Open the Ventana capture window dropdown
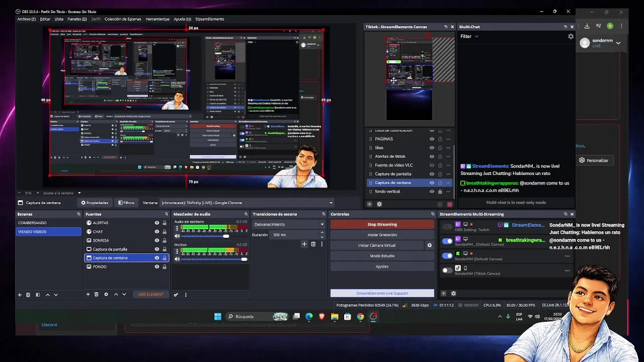 point(247,203)
